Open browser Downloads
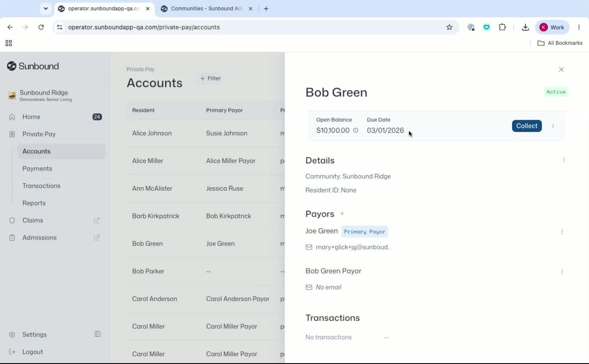589x364 pixels. (525, 27)
